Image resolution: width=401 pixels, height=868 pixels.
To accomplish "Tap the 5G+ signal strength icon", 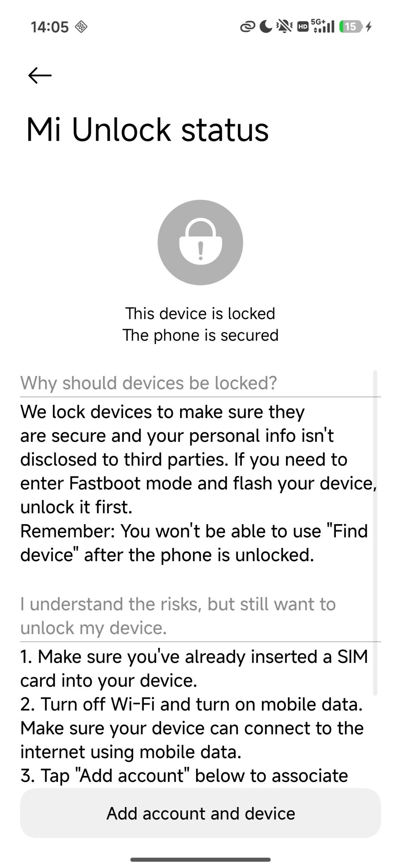I will point(323,26).
